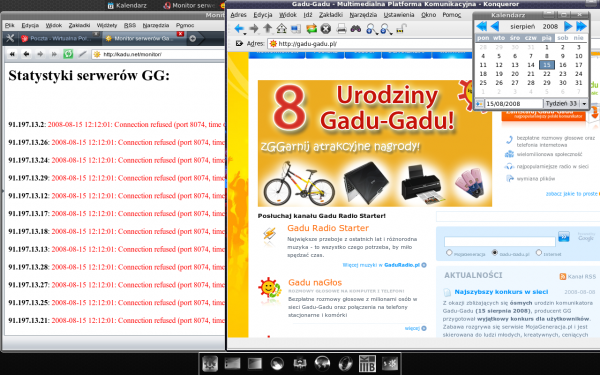The width and height of the screenshot is (600, 375).
Task: Click the year 2008 in Kalendarz
Action: (x=550, y=26)
